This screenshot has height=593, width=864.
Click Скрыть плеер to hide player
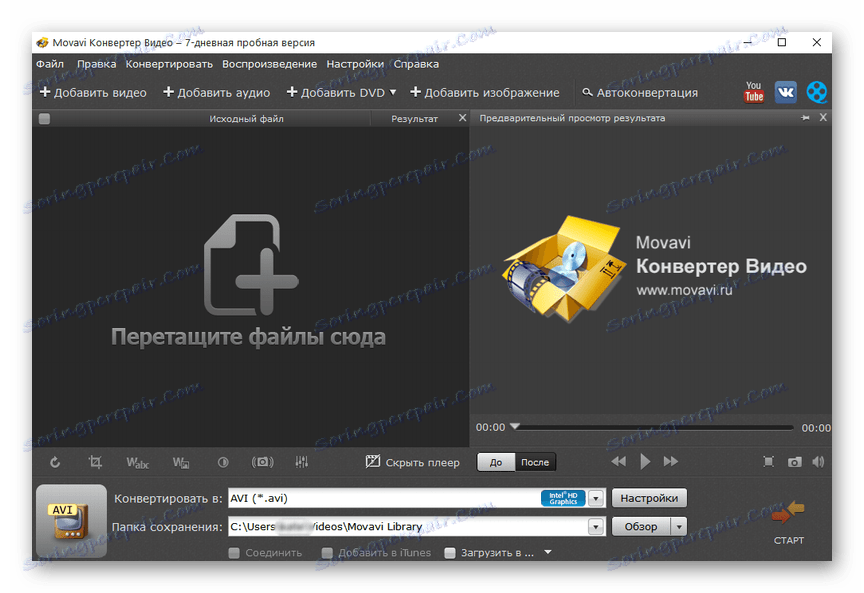(x=412, y=462)
